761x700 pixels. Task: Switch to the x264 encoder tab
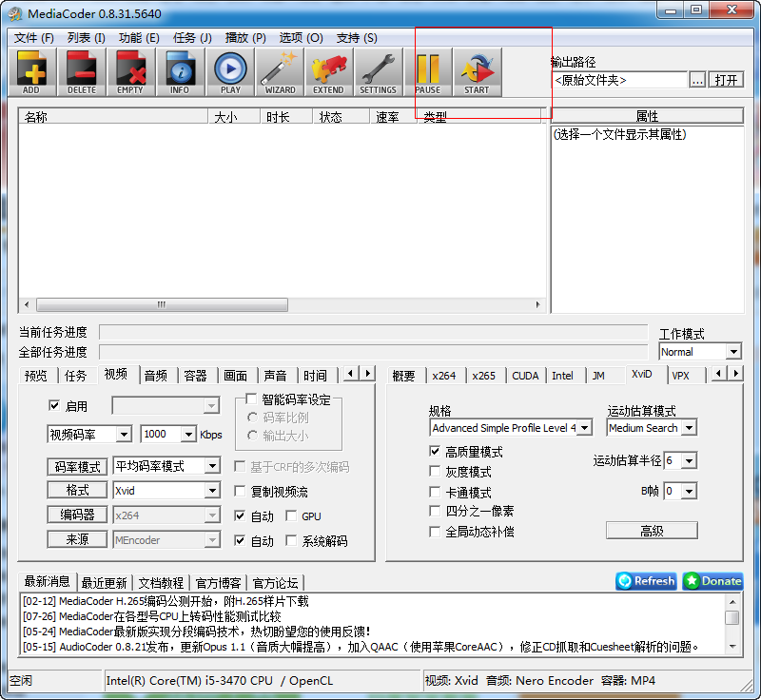pos(444,376)
